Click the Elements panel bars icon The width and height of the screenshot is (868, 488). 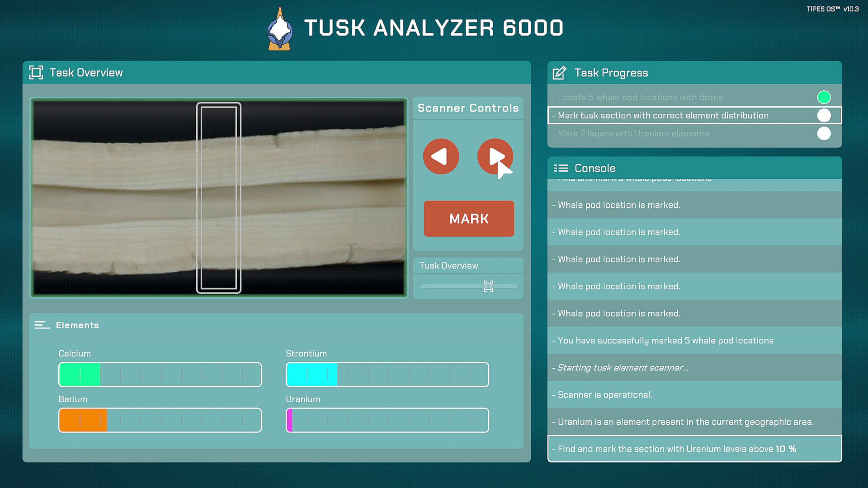click(42, 325)
